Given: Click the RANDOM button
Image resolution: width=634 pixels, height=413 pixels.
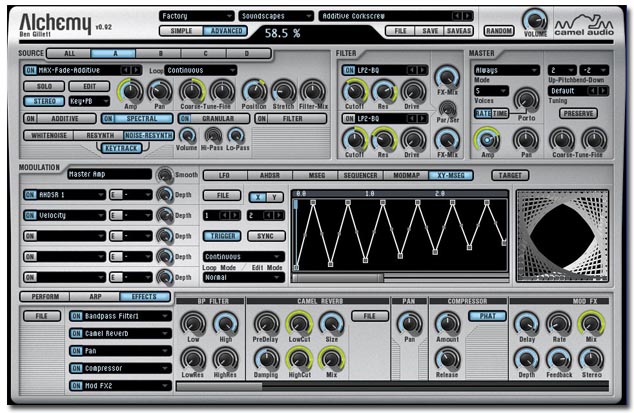Looking at the screenshot, I should 499,31.
